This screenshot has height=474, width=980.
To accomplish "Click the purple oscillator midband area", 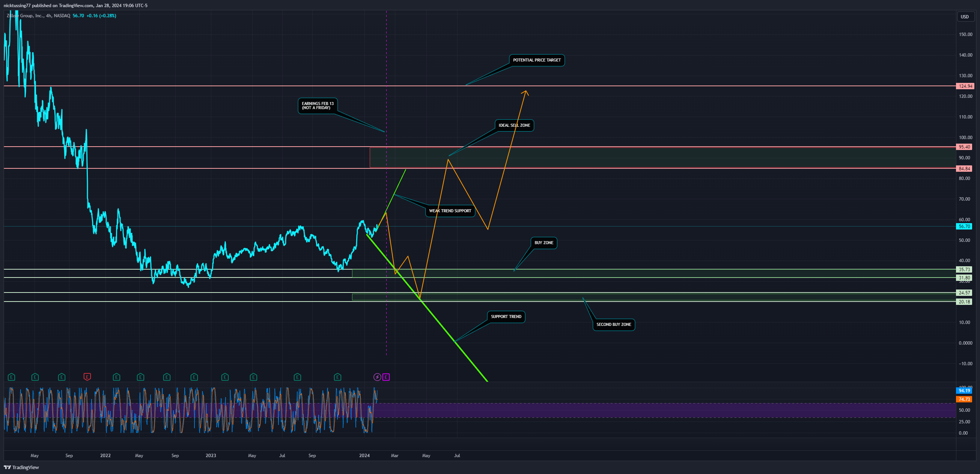I will pyautogui.click(x=479, y=411).
